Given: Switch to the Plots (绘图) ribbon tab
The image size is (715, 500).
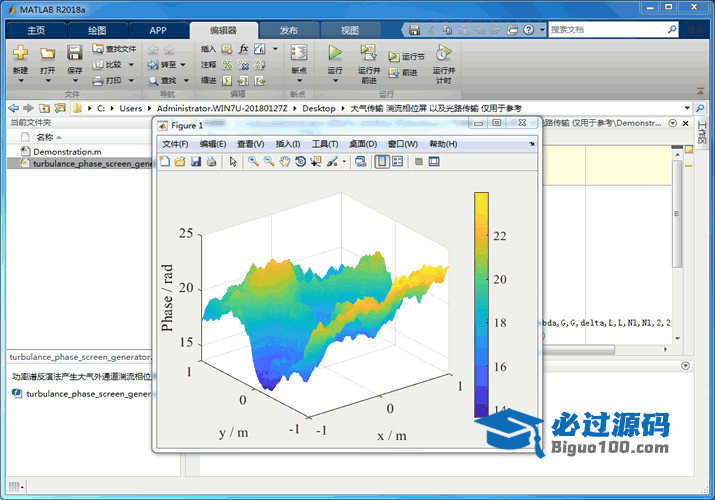Looking at the screenshot, I should coord(97,31).
